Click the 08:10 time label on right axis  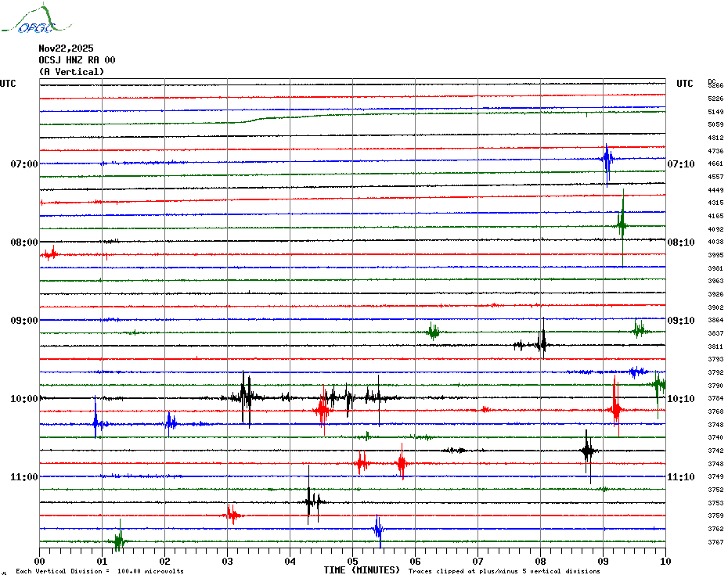680,242
